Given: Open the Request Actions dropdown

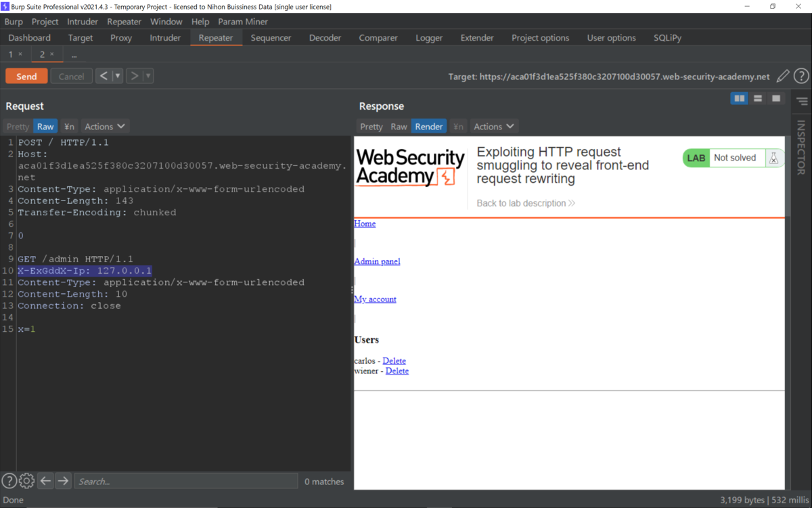Looking at the screenshot, I should [105, 127].
